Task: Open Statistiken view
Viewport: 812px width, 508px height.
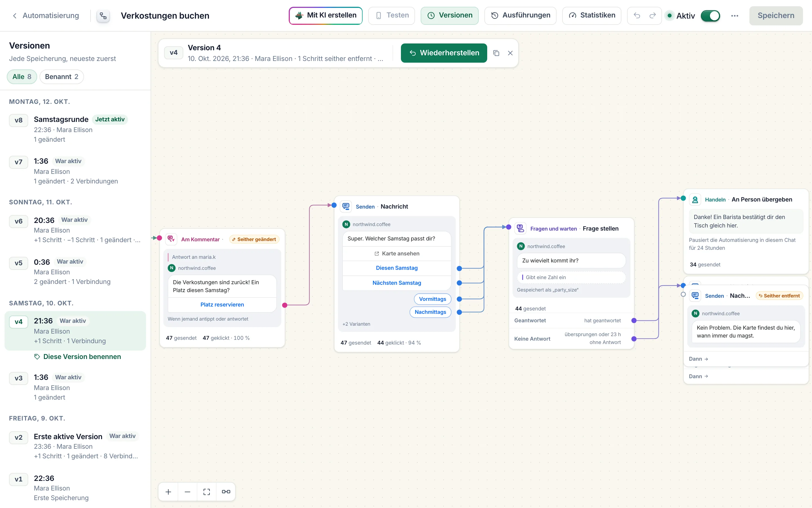Action: coord(592,16)
